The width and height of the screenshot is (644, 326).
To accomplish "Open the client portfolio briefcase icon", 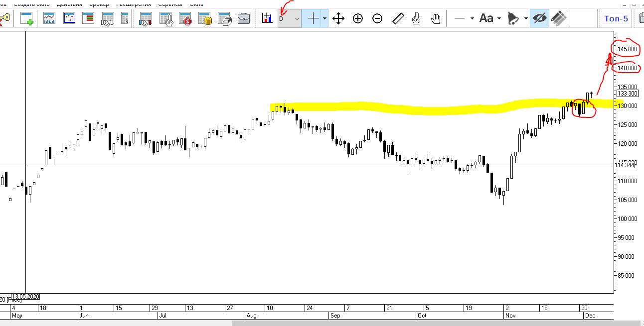I will pos(243,19).
